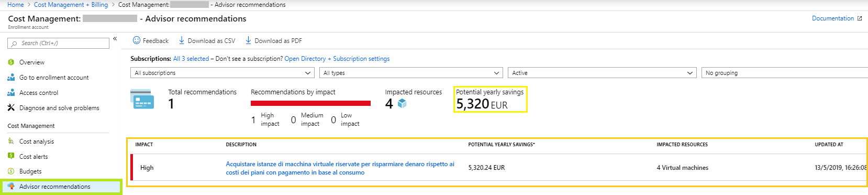Open Budgets in the sidebar
The image size is (868, 195).
[30, 171]
